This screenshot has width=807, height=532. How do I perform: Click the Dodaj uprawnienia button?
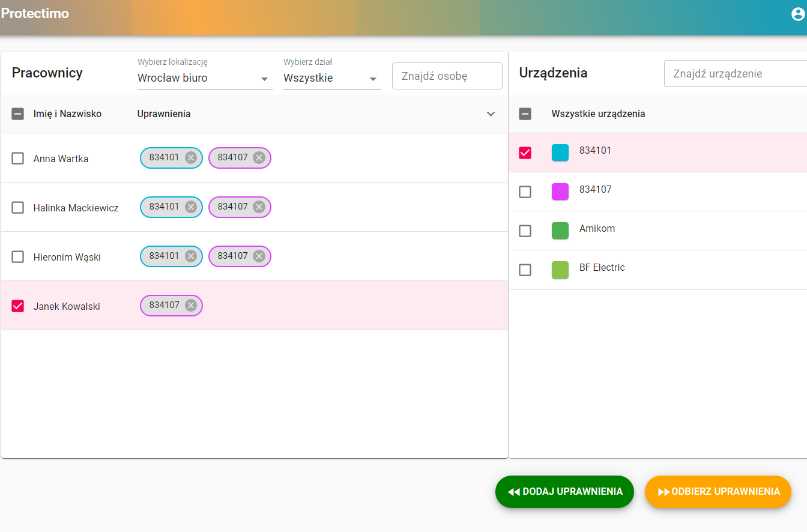tap(564, 492)
